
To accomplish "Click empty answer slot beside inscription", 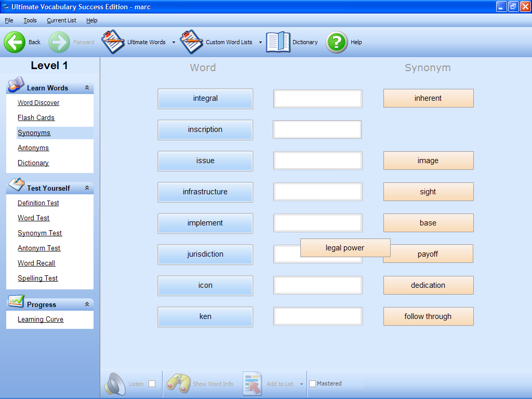I will [317, 129].
